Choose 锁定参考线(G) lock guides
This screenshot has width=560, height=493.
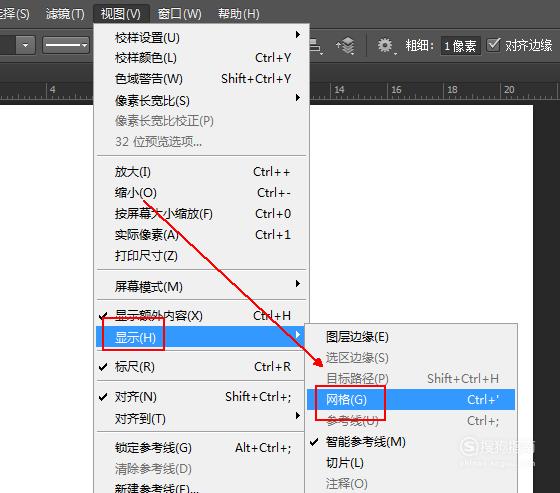pos(201,448)
